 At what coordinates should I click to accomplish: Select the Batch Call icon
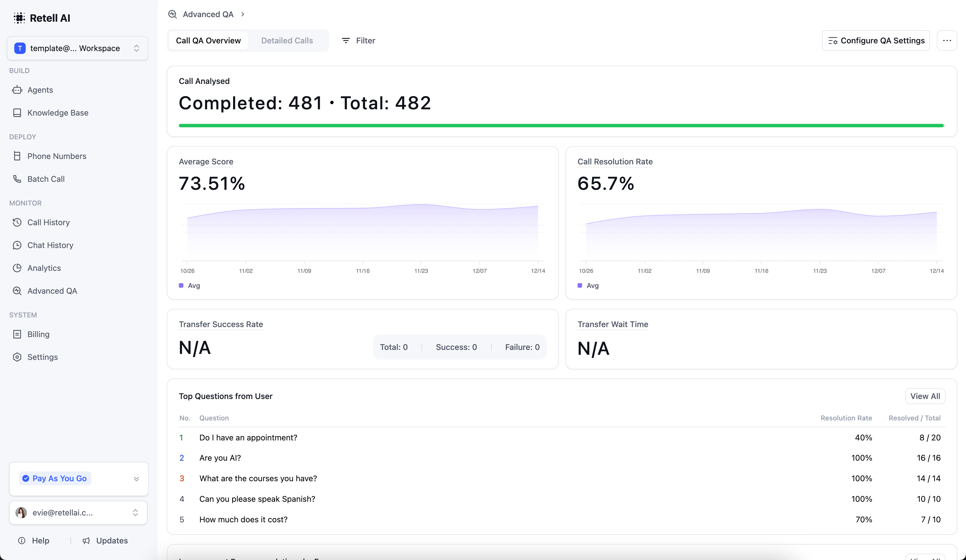click(17, 179)
